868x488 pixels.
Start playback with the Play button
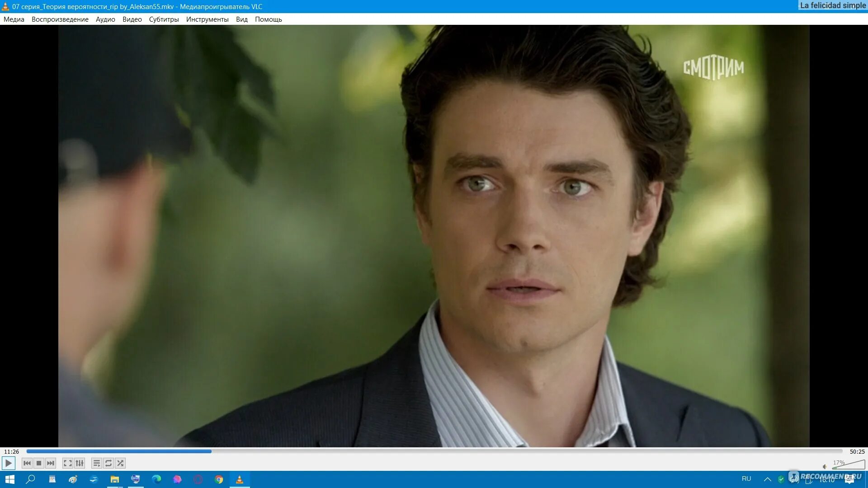coord(8,463)
